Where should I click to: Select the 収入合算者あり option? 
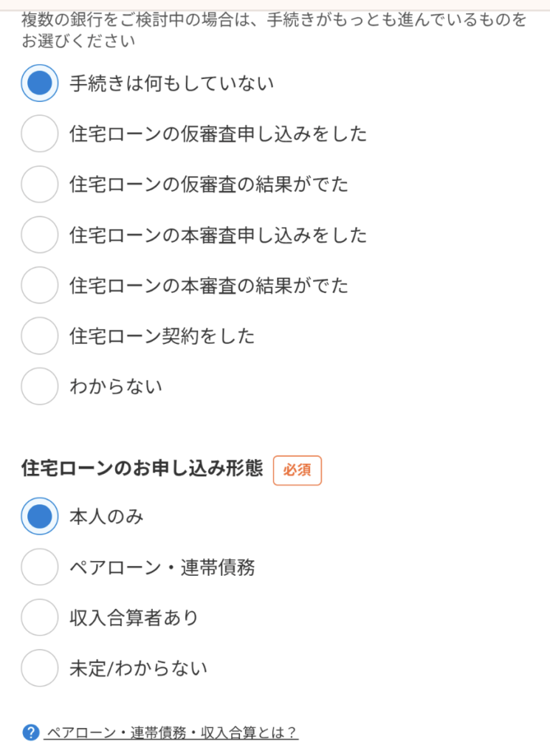[39, 617]
